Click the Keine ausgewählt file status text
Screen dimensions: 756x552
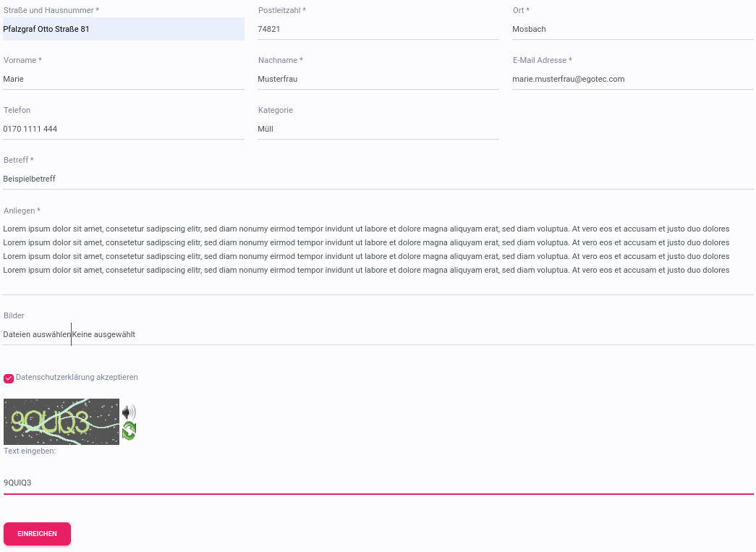103,334
